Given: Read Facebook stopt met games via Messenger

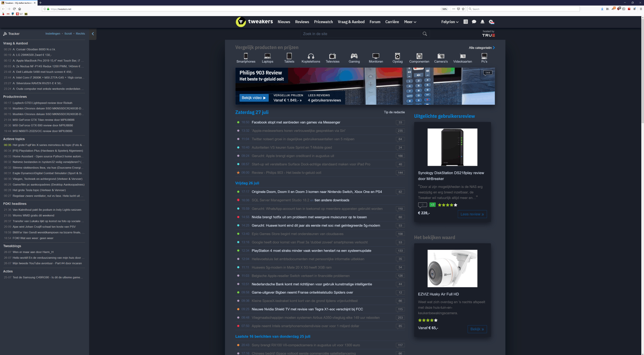Looking at the screenshot, I should point(296,122).
